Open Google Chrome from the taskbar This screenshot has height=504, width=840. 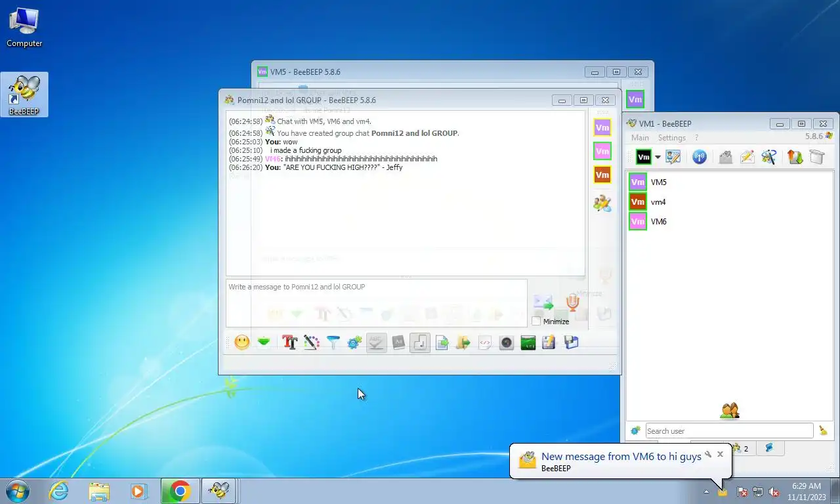(180, 491)
